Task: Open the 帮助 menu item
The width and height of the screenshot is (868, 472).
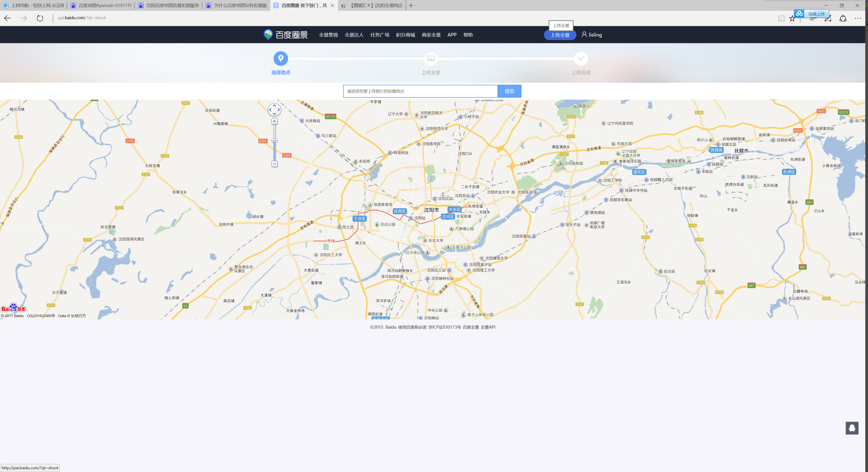Action: [468, 35]
